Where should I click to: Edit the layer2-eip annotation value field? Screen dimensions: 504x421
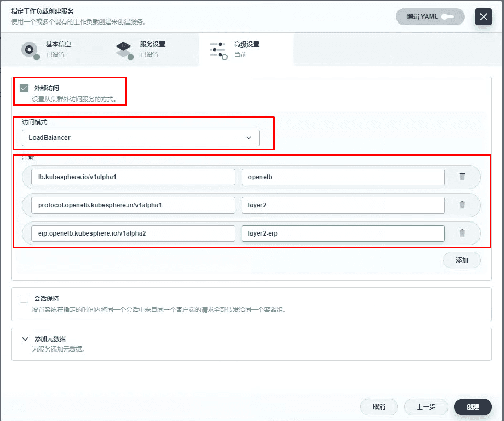[x=343, y=233]
